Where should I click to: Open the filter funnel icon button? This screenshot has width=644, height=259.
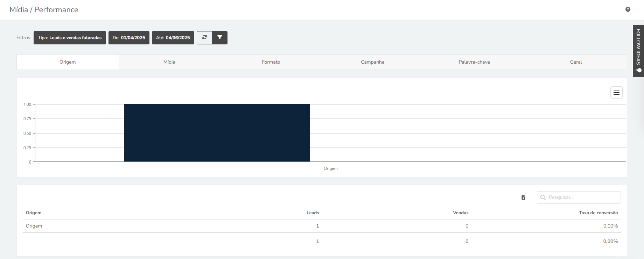coord(220,37)
